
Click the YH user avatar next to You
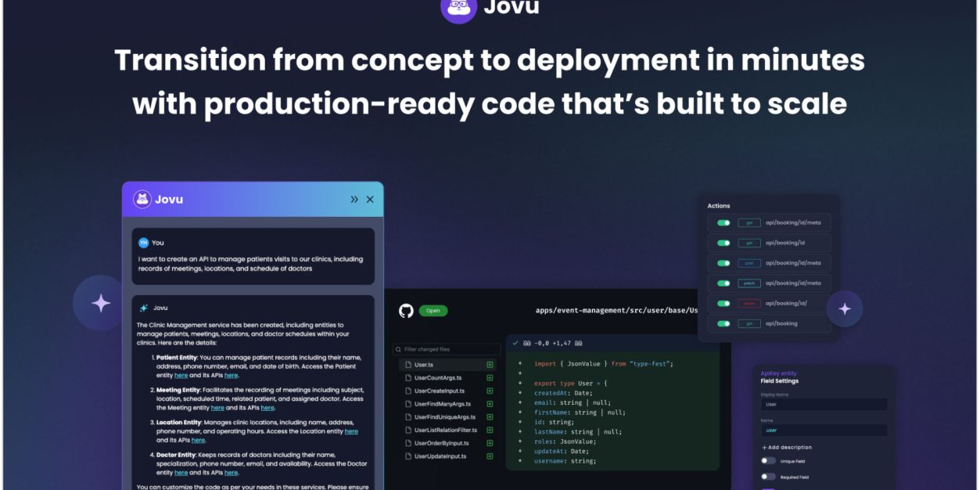tap(143, 243)
